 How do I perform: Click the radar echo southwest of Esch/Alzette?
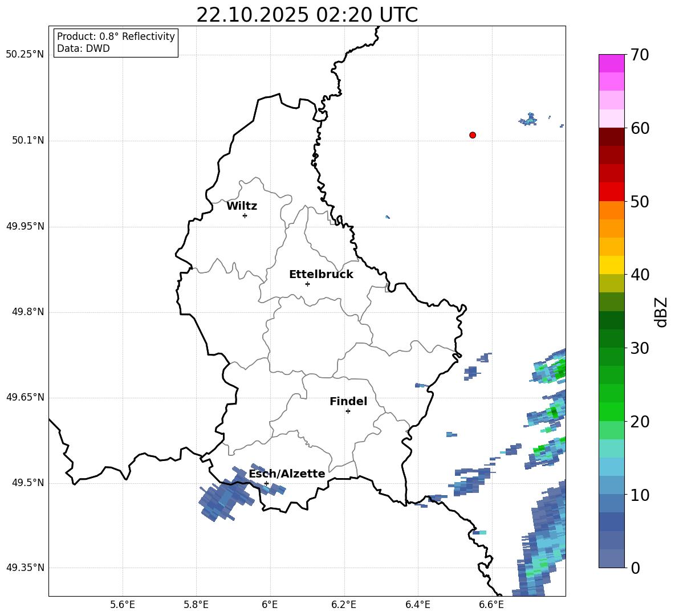pos(225,499)
